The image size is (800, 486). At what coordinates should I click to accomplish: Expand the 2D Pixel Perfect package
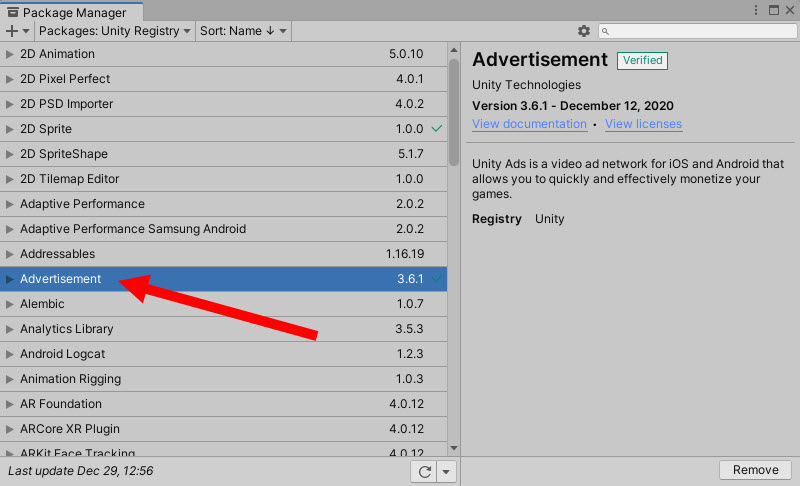[9, 79]
